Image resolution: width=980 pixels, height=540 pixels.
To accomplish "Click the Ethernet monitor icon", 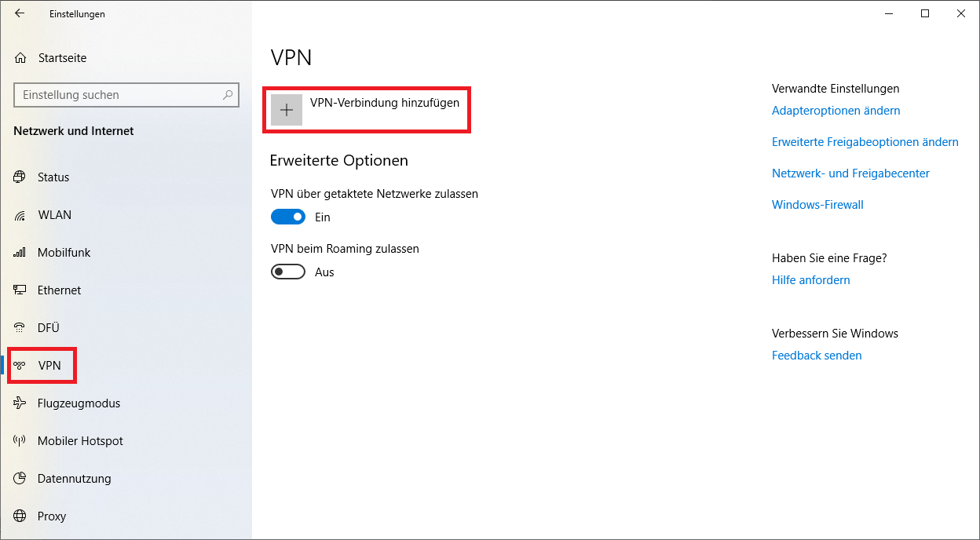I will tap(20, 290).
